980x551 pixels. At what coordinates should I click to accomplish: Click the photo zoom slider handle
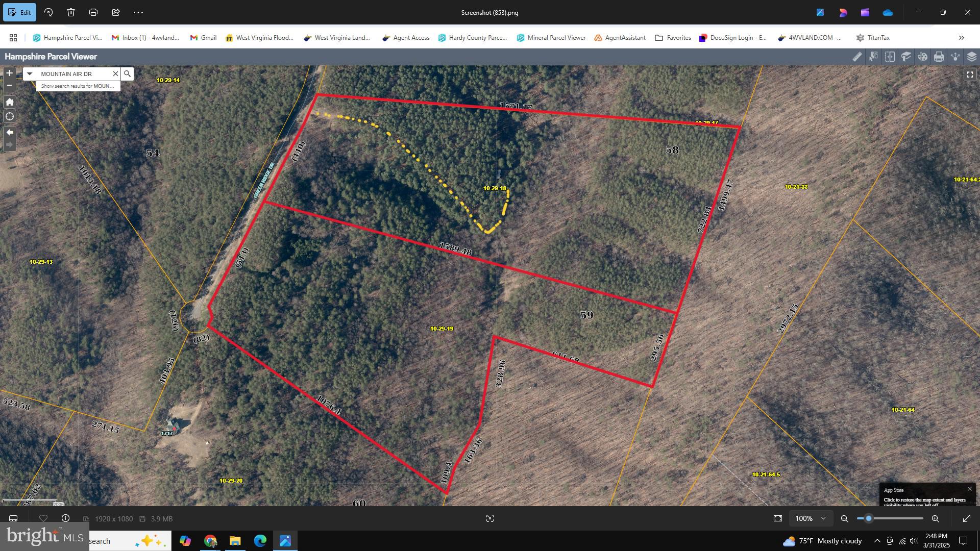point(868,518)
